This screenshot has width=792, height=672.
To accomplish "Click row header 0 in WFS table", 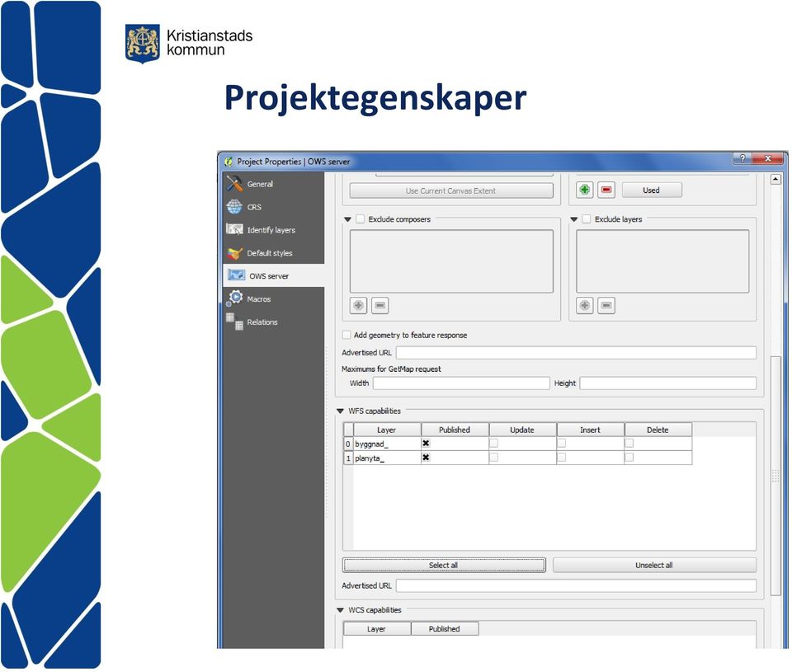I will [348, 444].
